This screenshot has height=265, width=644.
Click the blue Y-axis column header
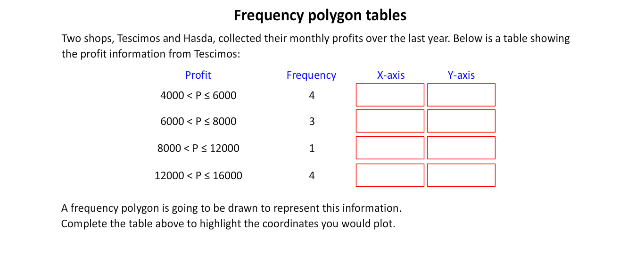click(461, 75)
